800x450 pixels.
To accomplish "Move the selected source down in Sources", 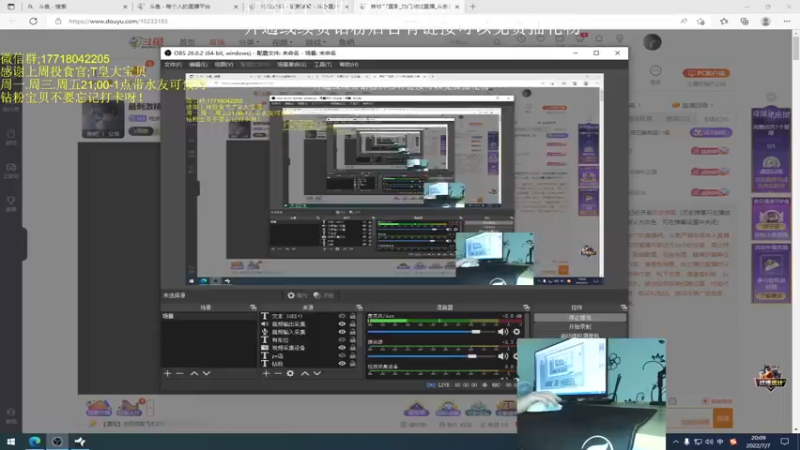I will (x=317, y=373).
